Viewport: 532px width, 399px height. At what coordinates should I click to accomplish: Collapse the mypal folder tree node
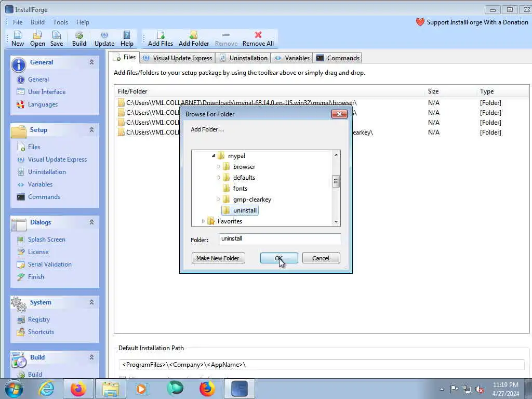click(x=214, y=156)
